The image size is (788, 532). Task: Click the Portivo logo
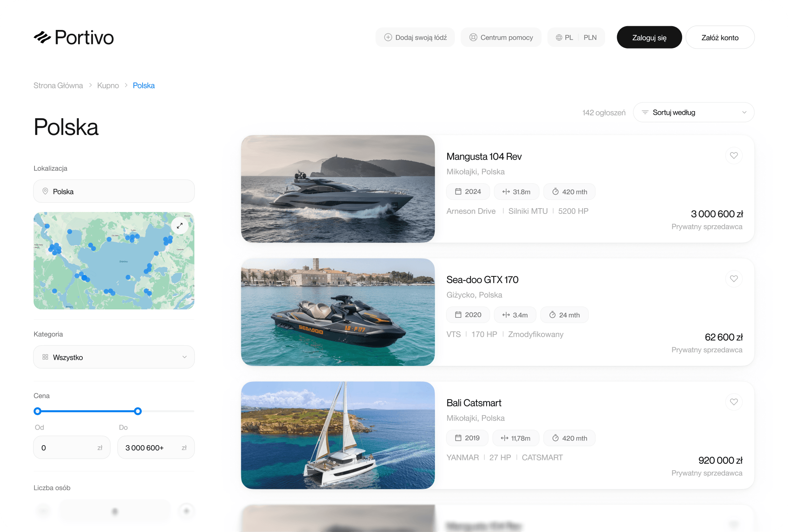point(74,37)
